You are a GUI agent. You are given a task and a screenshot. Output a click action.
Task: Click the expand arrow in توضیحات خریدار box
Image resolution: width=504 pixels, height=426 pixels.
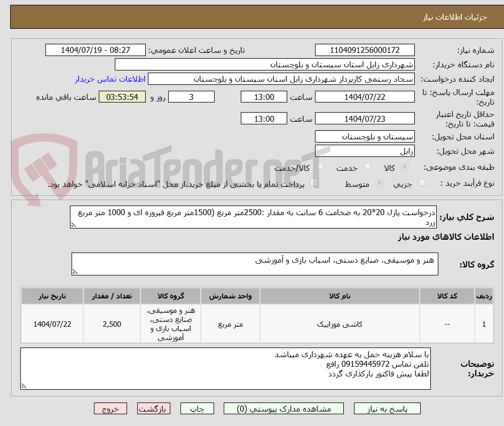tap(22, 386)
